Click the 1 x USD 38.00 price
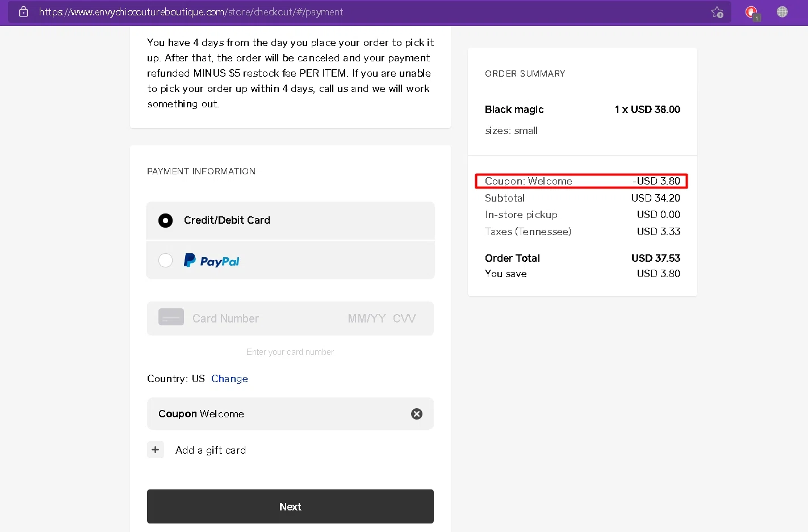This screenshot has width=808, height=532. point(647,110)
